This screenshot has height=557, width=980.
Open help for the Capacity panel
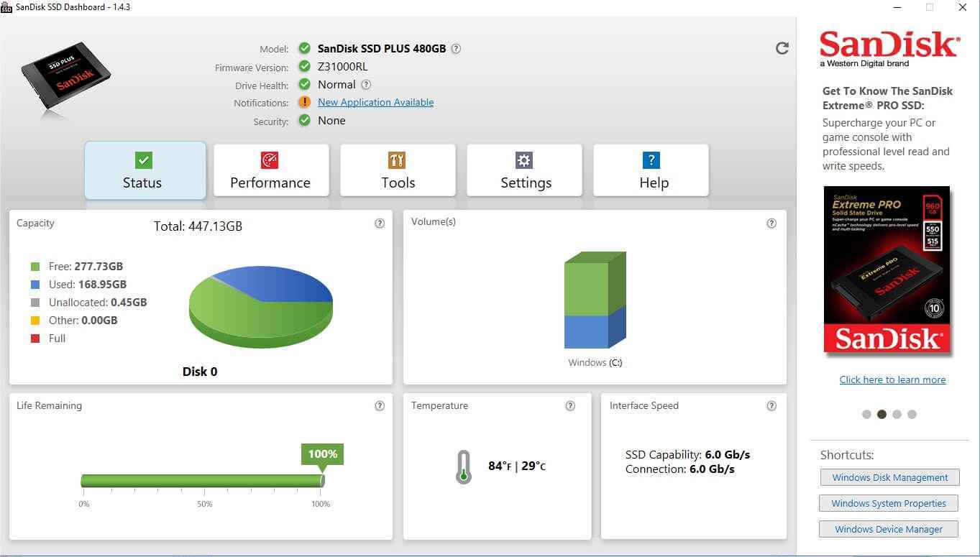click(x=380, y=224)
